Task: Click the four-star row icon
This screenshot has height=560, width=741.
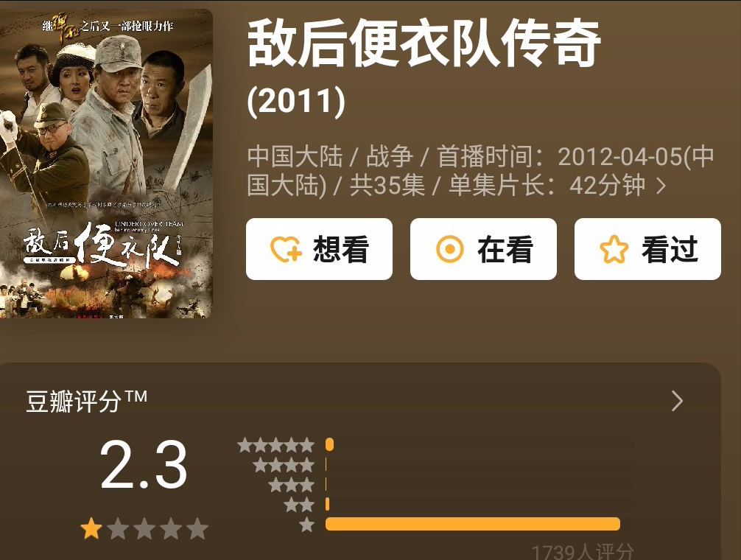Action: pos(284,465)
